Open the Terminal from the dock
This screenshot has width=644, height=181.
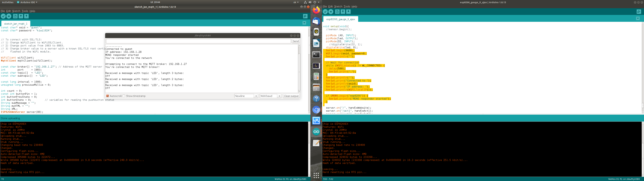coord(316,54)
